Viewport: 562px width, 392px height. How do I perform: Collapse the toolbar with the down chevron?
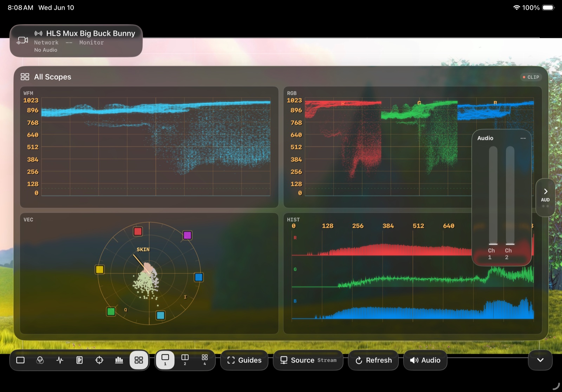[x=540, y=360]
